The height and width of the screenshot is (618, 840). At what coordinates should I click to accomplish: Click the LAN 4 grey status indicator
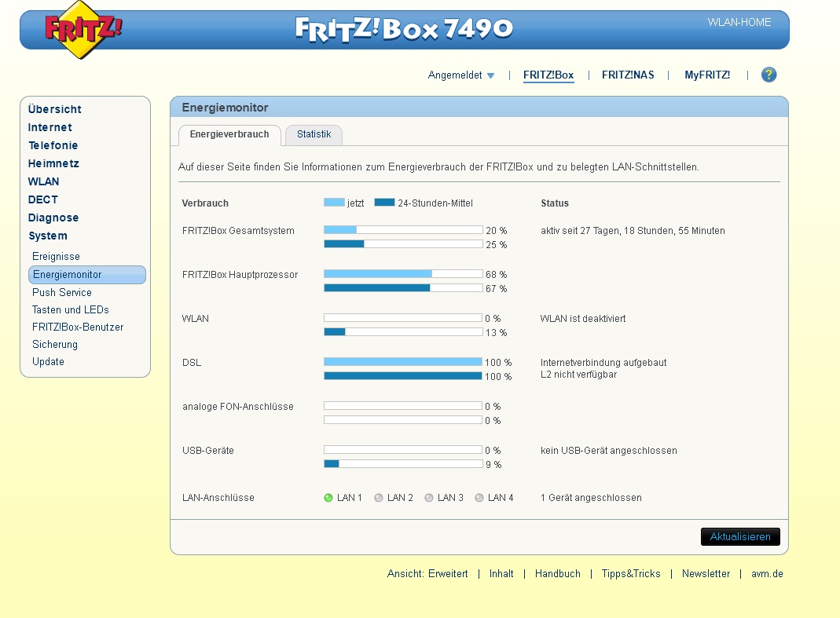pyautogui.click(x=479, y=498)
